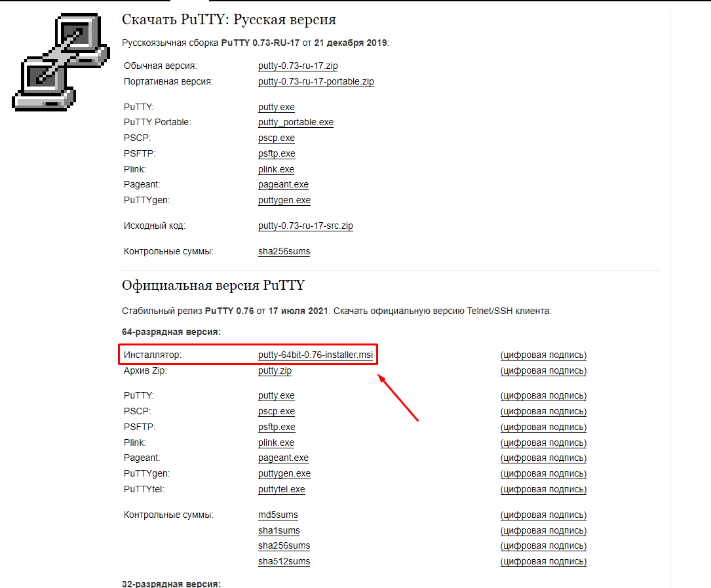711x588 pixels.
Task: Click 'PuTTYtel:' row label
Action: (x=144, y=490)
